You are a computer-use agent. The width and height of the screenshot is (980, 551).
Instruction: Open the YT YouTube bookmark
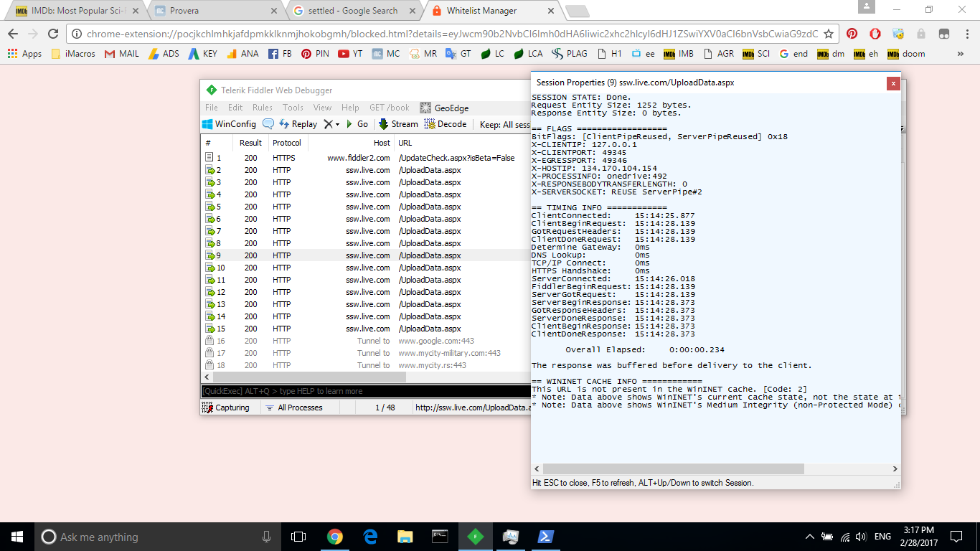350,54
